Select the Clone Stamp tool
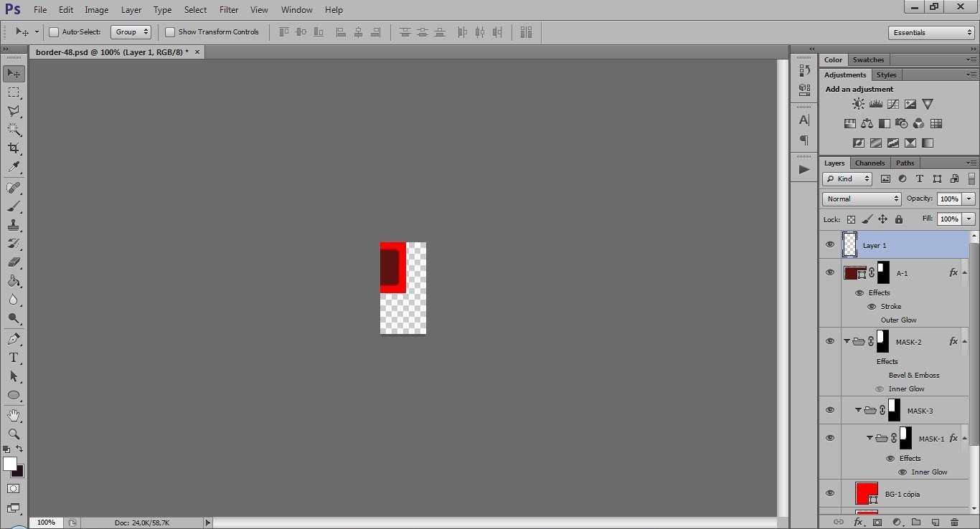This screenshot has height=529, width=980. pyautogui.click(x=14, y=225)
